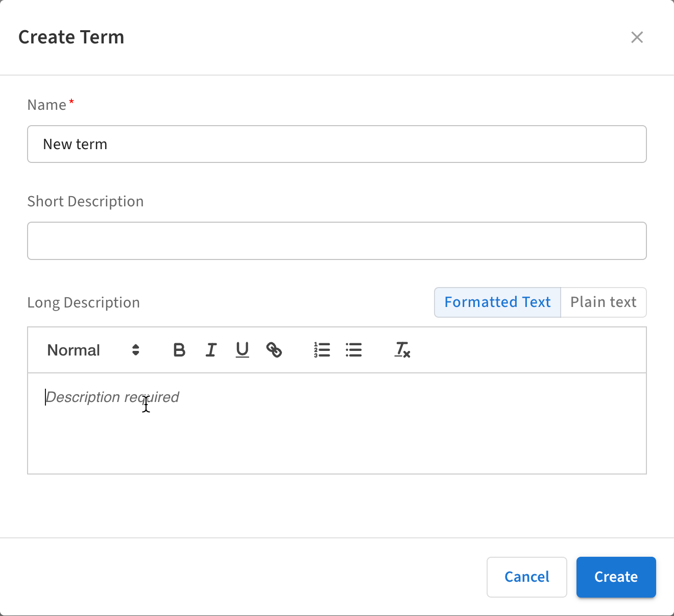
Task: Start a numbered list
Action: (322, 350)
